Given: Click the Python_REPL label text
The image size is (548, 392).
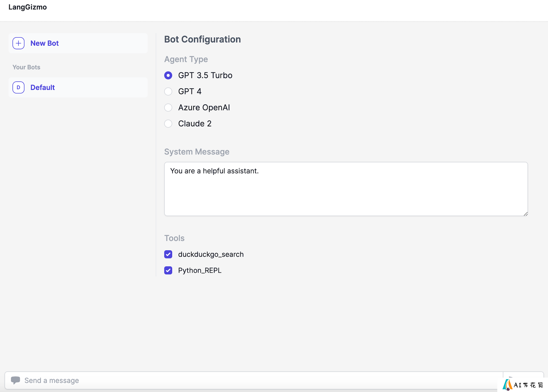Looking at the screenshot, I should click(x=200, y=270).
